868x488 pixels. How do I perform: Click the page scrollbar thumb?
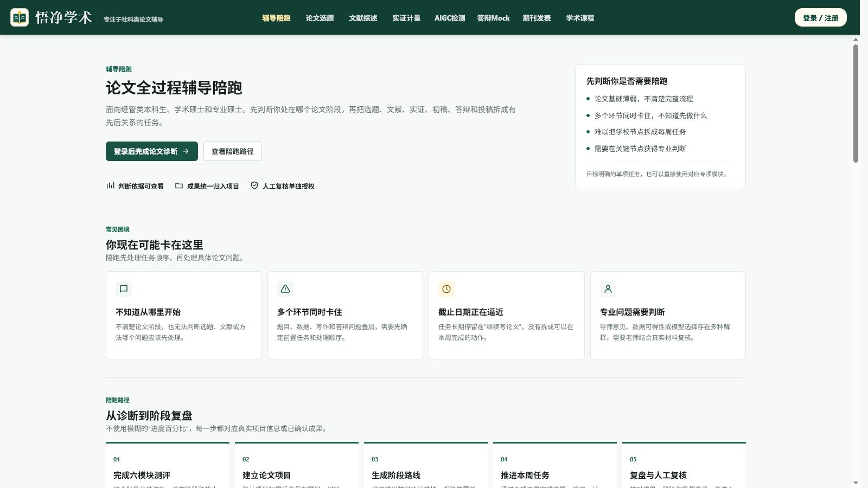(856, 103)
